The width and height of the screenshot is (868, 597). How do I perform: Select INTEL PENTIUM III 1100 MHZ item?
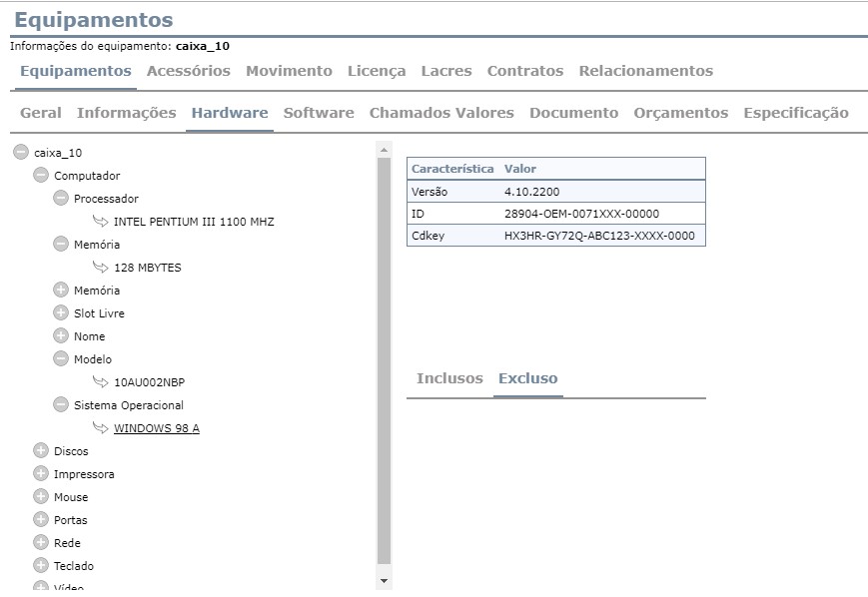pos(193,222)
